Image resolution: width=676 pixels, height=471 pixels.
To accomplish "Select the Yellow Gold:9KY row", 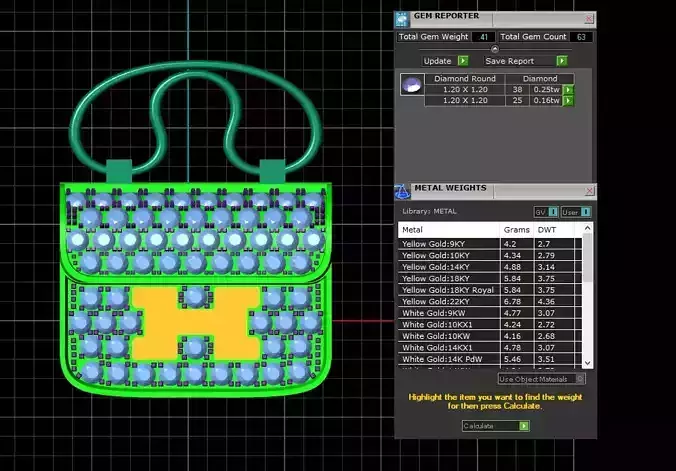I will tap(490, 244).
